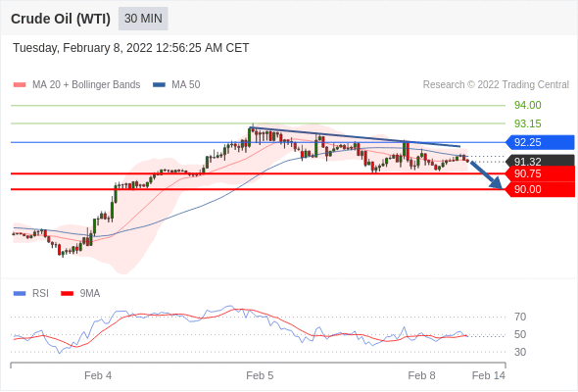The image size is (578, 392).
Task: Click the green 94.00 resistance label
Action: [x=527, y=106]
